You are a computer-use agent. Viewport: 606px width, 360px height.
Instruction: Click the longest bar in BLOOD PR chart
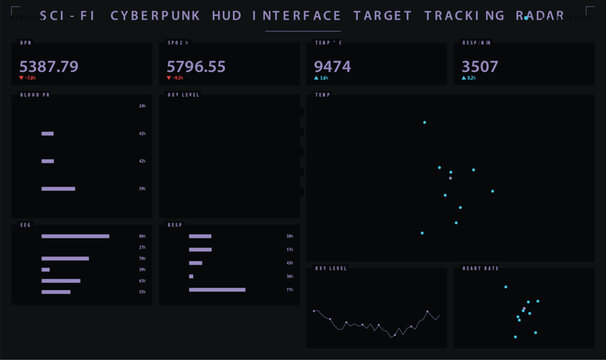pos(58,189)
